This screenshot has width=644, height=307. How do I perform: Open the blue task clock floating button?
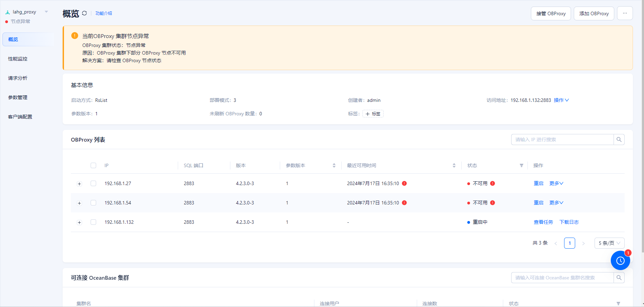[620, 260]
